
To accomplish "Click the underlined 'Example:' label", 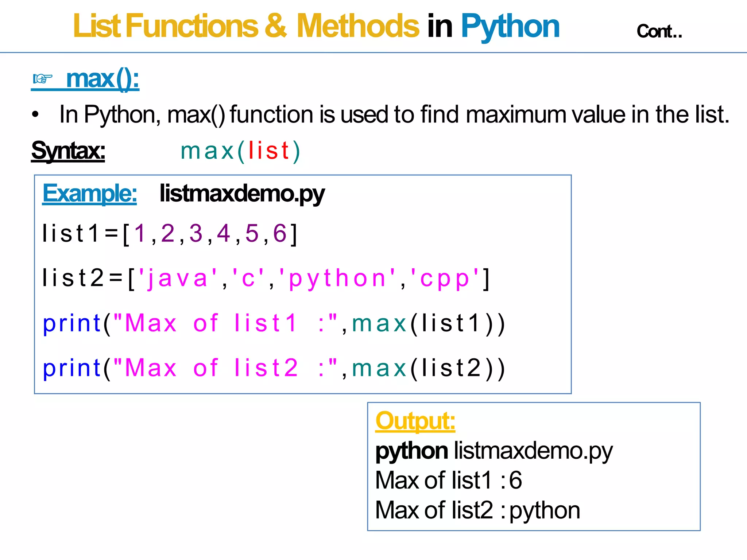I will pos(90,194).
